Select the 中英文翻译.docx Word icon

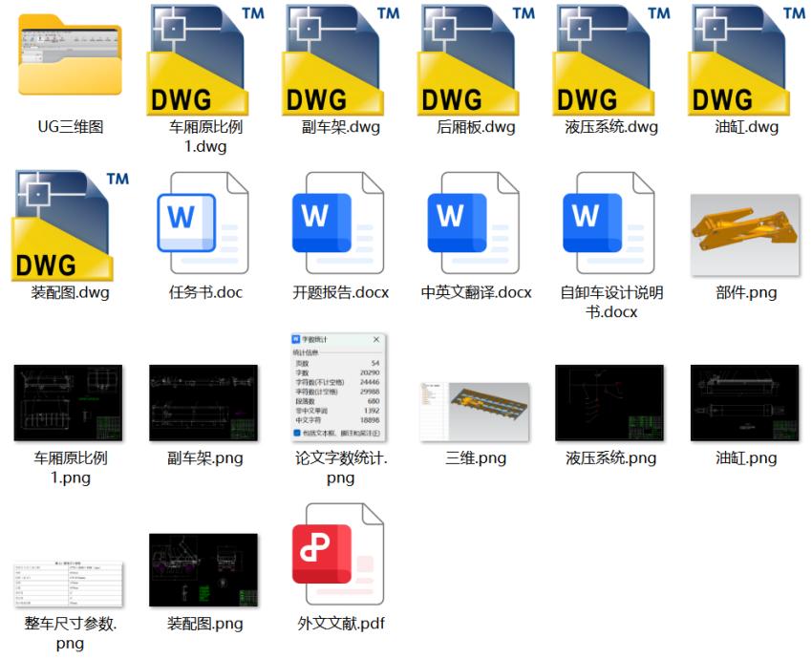tap(473, 223)
